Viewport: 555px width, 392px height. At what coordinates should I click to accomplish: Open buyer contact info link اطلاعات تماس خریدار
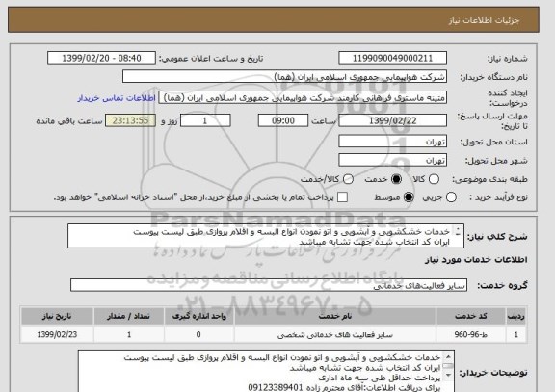tap(117, 98)
